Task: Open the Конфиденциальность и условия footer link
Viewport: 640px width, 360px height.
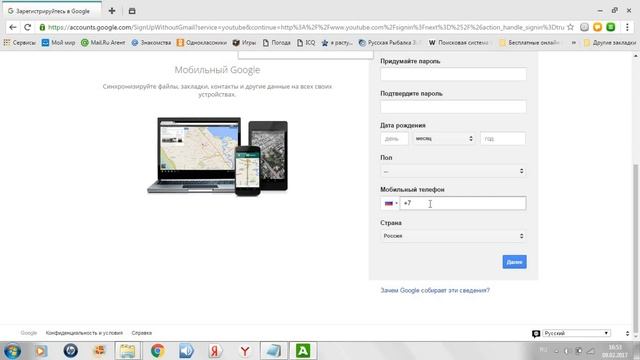Action: 84,333
